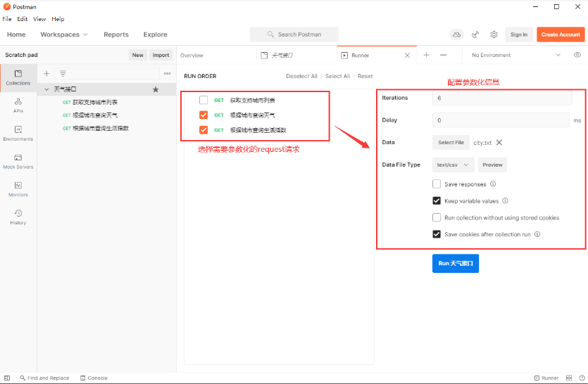Open the Help menu
Screen dimensions: 588x384
pyautogui.click(x=58, y=19)
